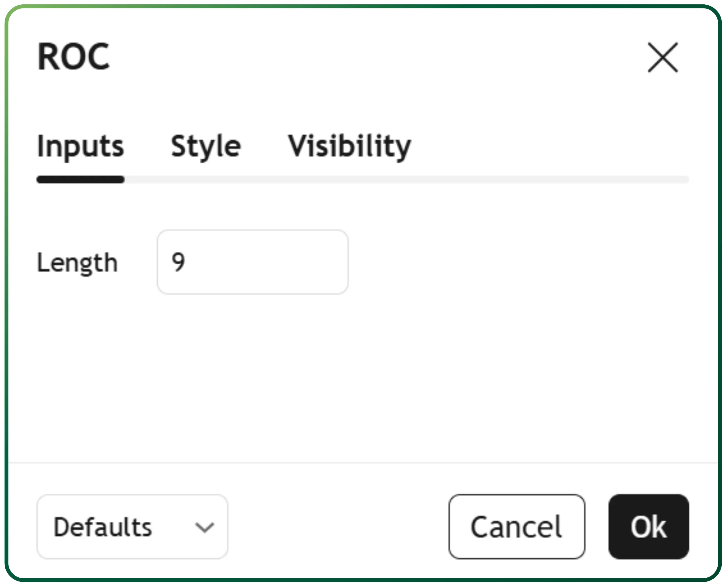Confirm settings with the Ok button
This screenshot has width=728, height=588.
click(648, 527)
